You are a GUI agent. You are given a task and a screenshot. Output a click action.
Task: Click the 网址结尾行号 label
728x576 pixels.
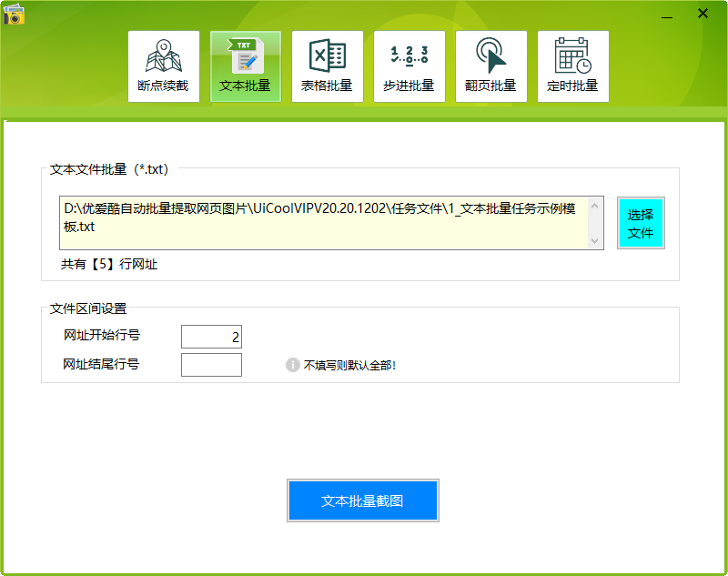(x=101, y=364)
